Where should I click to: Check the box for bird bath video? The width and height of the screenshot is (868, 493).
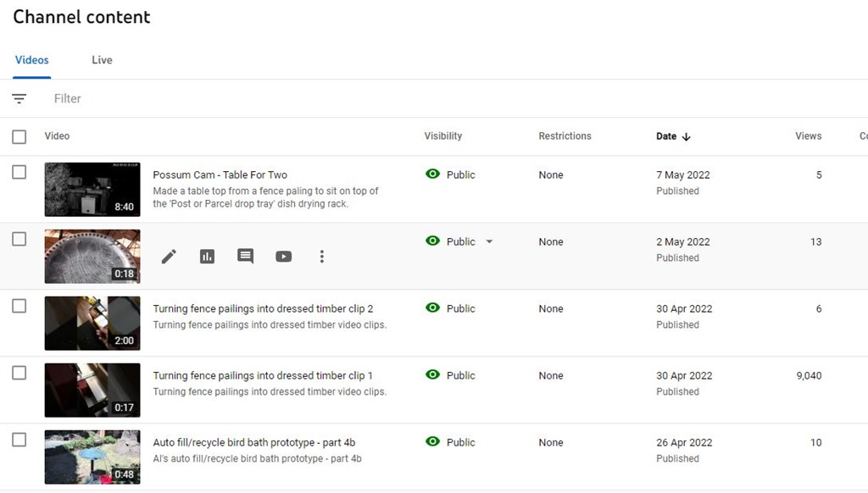[x=19, y=440]
